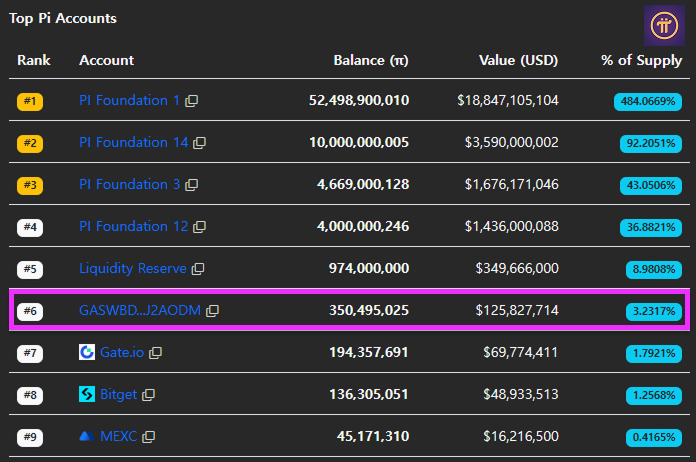
Task: Click the #5 rank badge
Action: coord(30,269)
